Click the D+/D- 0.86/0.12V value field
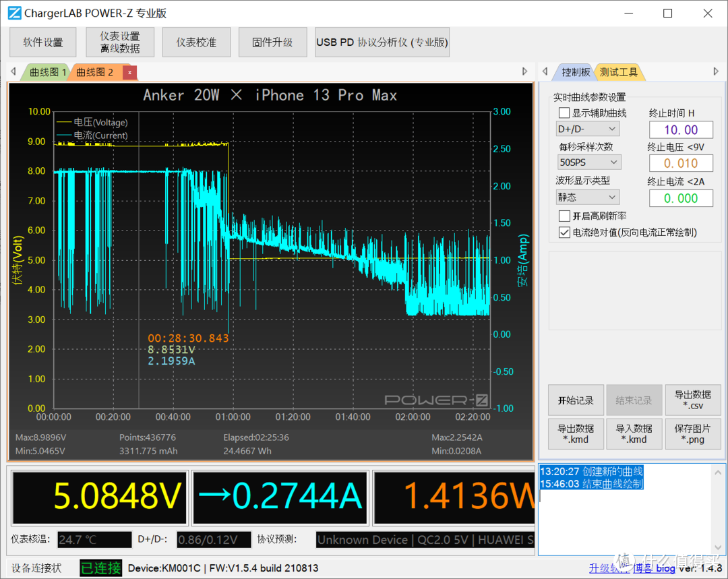This screenshot has width=728, height=579. click(214, 539)
